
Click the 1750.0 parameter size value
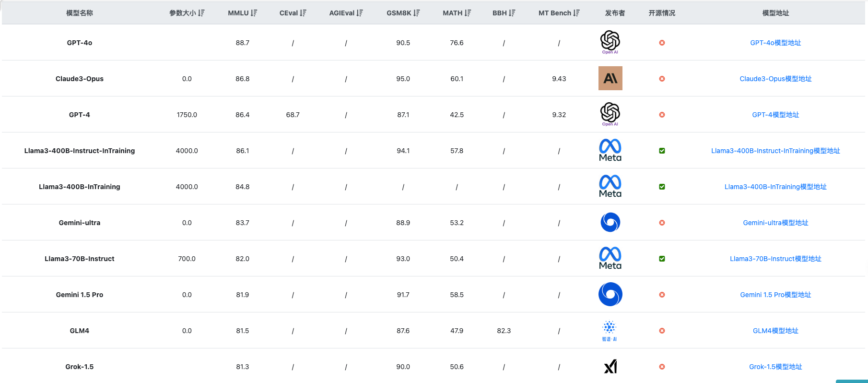187,115
